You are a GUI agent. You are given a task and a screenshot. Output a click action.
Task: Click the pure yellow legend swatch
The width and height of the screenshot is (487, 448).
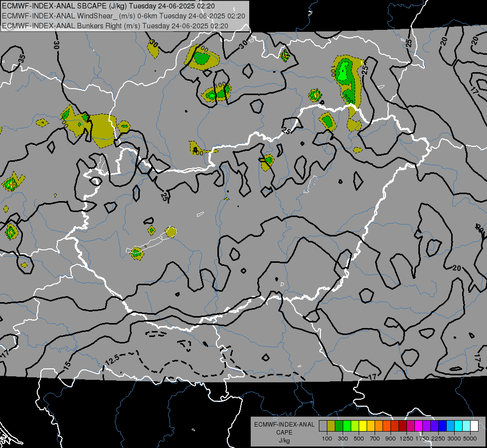pyautogui.click(x=363, y=426)
